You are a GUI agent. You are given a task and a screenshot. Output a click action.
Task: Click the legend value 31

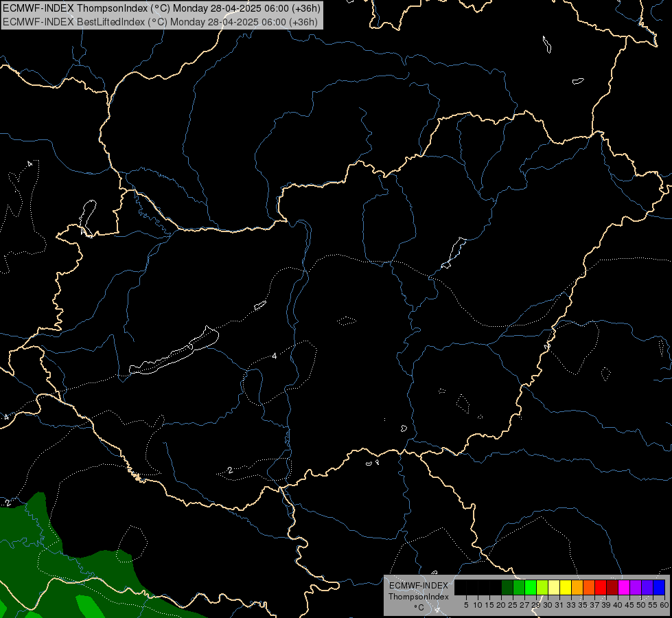559,605
